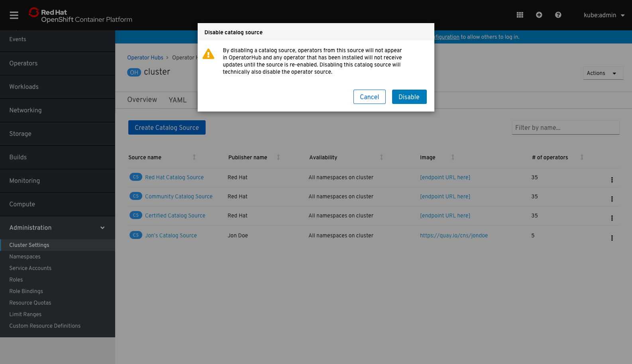Sort by Publisher name column

point(278,157)
